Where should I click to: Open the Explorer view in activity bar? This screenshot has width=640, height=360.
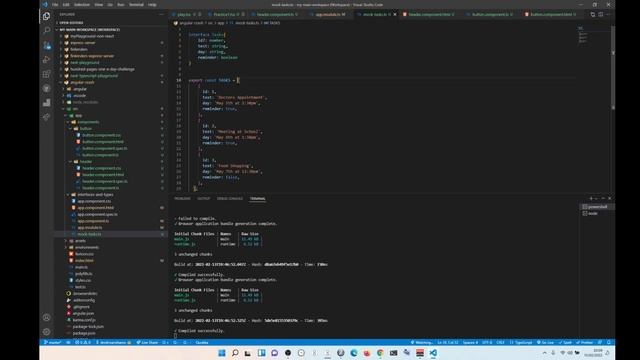pos(47,16)
